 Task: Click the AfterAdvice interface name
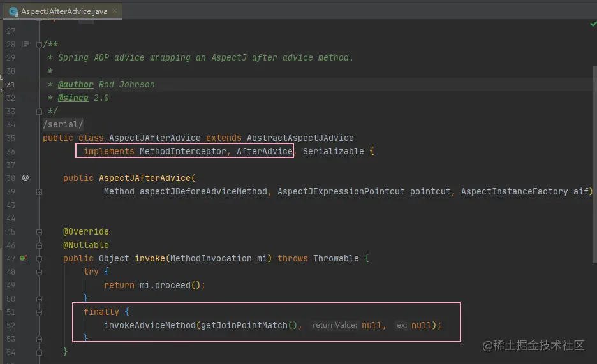tap(264, 151)
